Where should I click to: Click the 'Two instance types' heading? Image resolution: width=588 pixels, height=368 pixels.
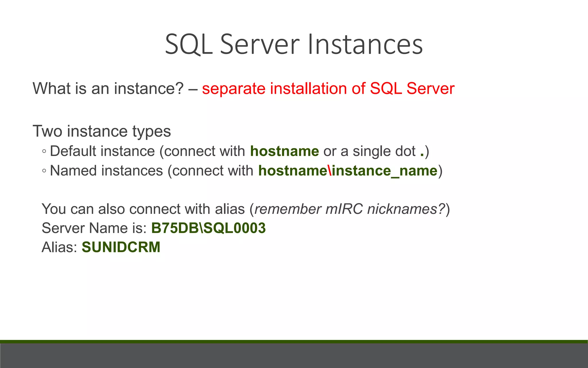click(x=102, y=131)
